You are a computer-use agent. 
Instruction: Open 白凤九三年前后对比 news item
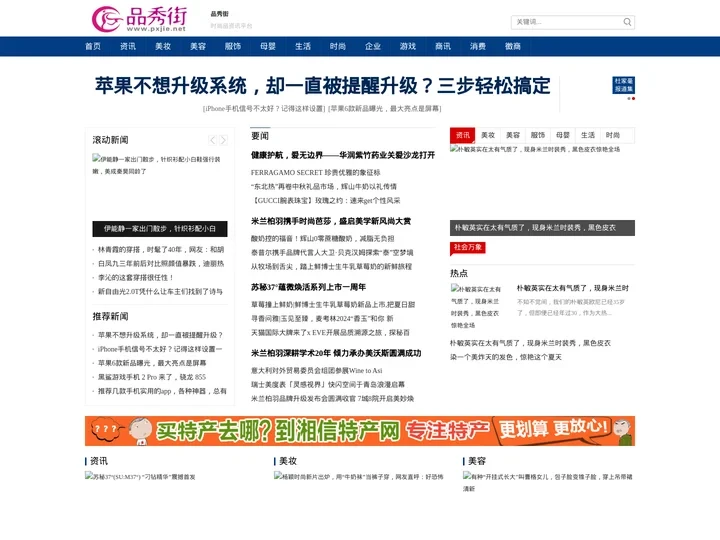point(161,264)
